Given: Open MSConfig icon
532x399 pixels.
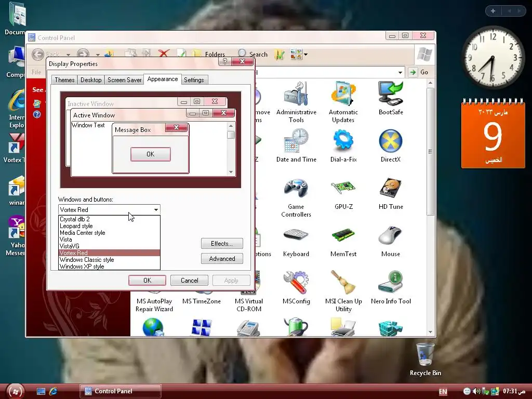Looking at the screenshot, I should 296,288.
